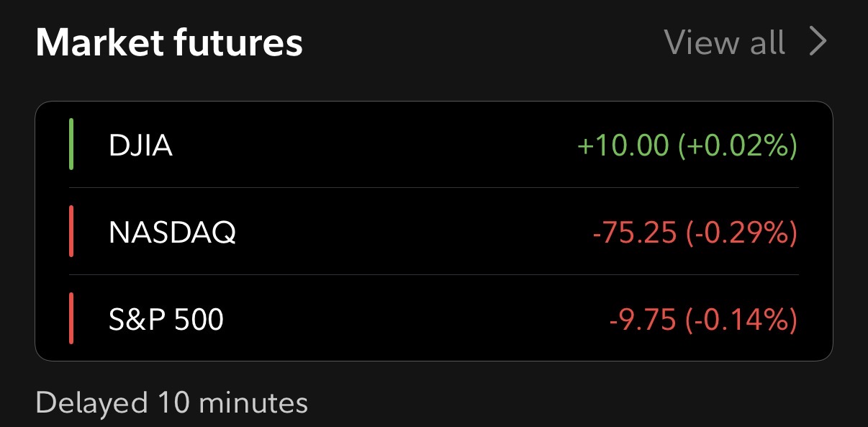Open the S&P 500 futures label
868x427 pixels.
[x=166, y=319]
